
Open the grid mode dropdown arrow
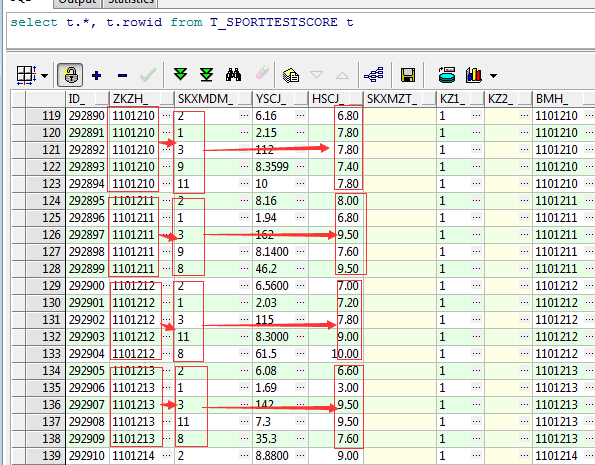tap(44, 76)
